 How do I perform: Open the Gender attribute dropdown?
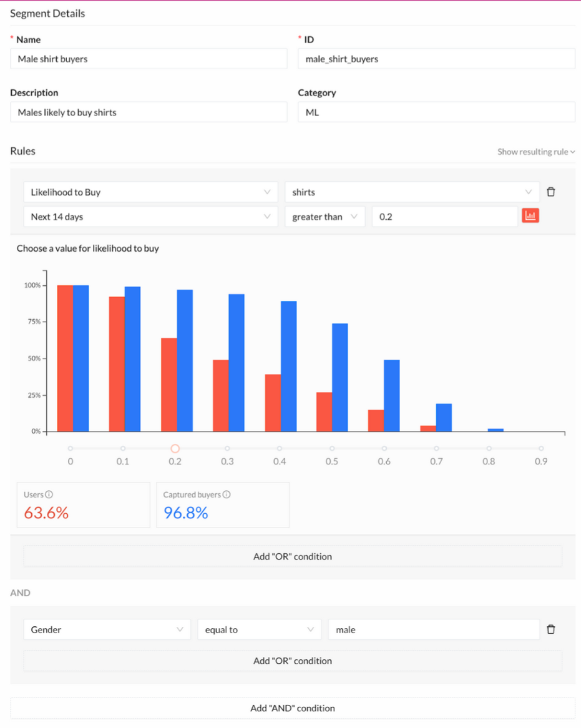106,629
